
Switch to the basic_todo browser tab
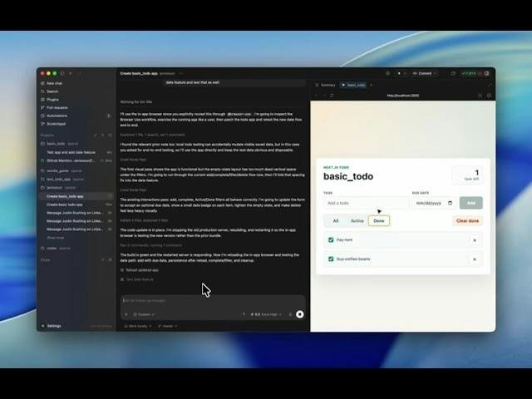[x=353, y=85]
